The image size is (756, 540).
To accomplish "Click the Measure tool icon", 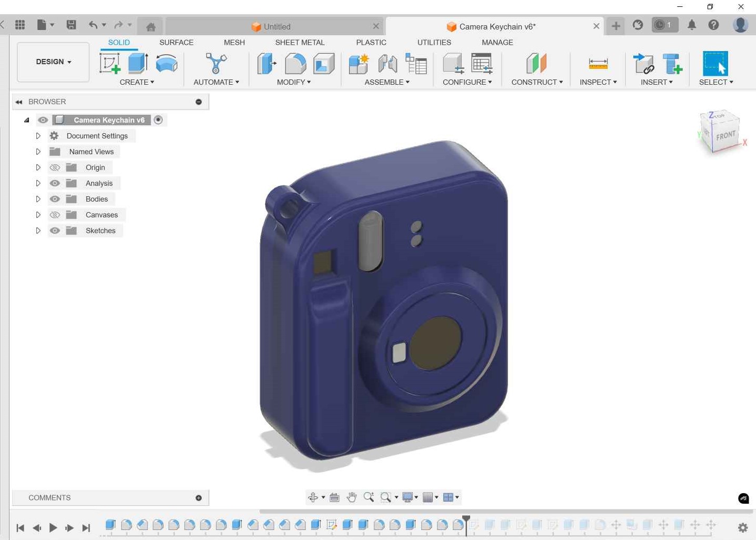I will point(598,64).
